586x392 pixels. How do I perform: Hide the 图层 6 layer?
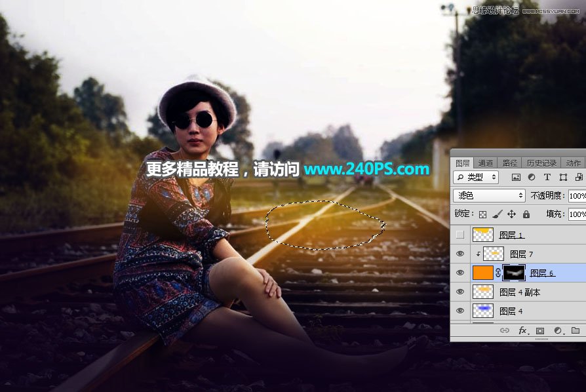(460, 273)
